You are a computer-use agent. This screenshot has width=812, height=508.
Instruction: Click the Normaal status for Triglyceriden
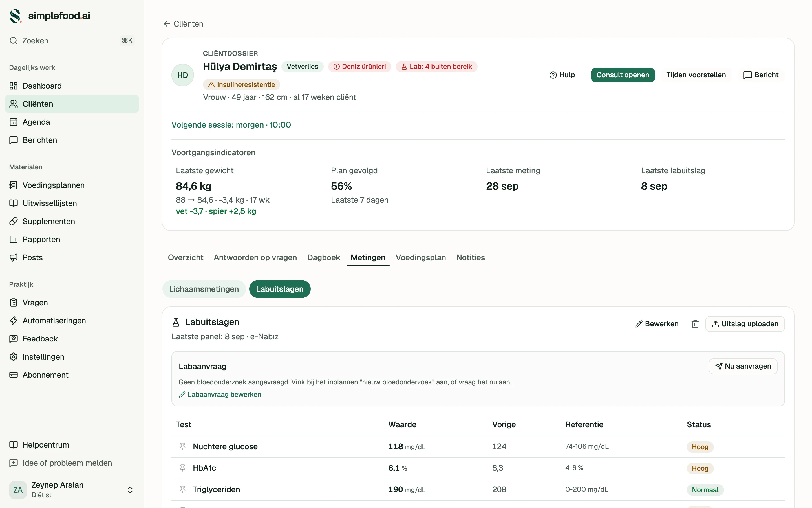705,490
